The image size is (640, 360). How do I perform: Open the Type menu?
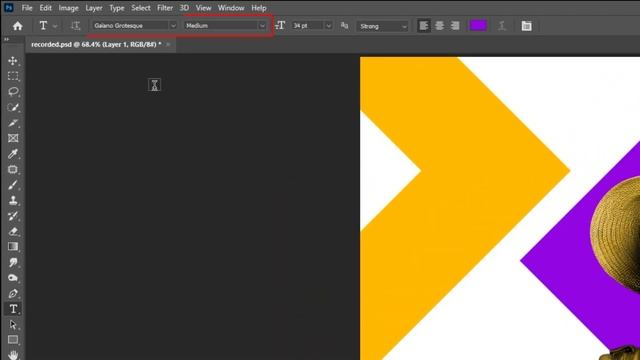116,8
